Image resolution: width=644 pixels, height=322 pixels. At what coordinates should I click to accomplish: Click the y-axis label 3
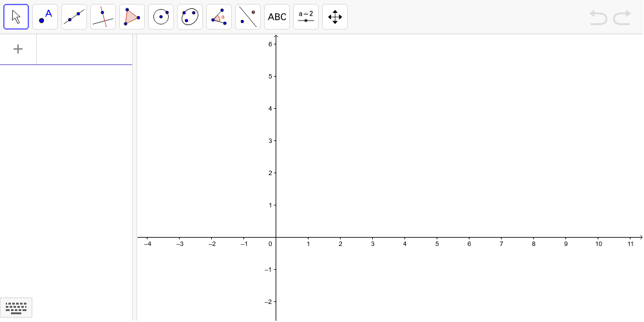[x=270, y=141]
